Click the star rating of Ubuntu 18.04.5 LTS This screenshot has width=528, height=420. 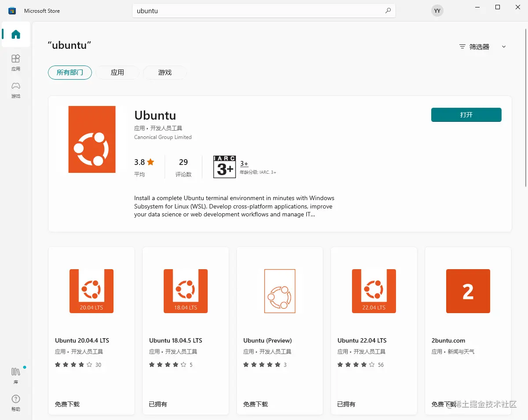168,365
